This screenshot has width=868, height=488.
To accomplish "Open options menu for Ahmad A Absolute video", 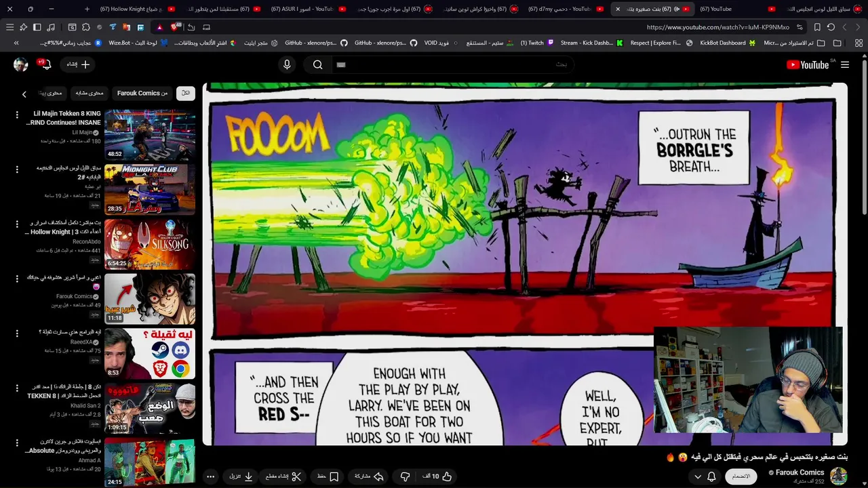I will (x=17, y=443).
